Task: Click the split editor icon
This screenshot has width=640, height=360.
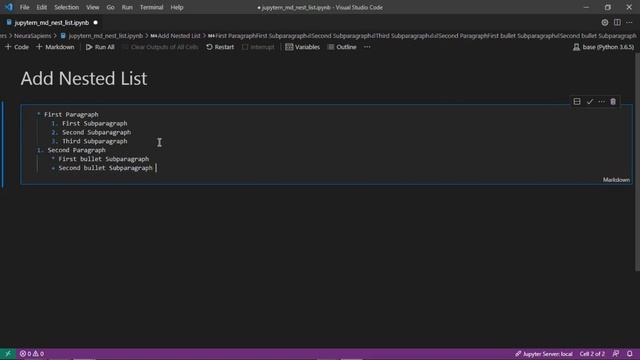Action: pyautogui.click(x=617, y=23)
